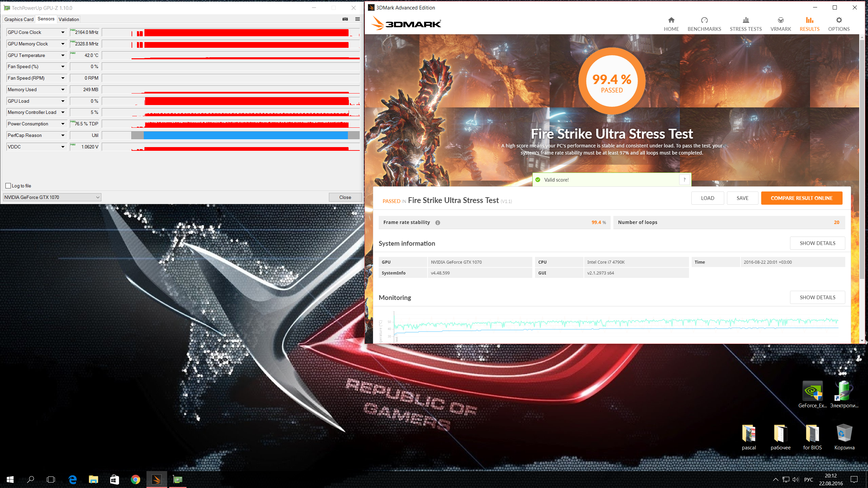
Task: Switch to the Validation tab
Action: [x=69, y=19]
